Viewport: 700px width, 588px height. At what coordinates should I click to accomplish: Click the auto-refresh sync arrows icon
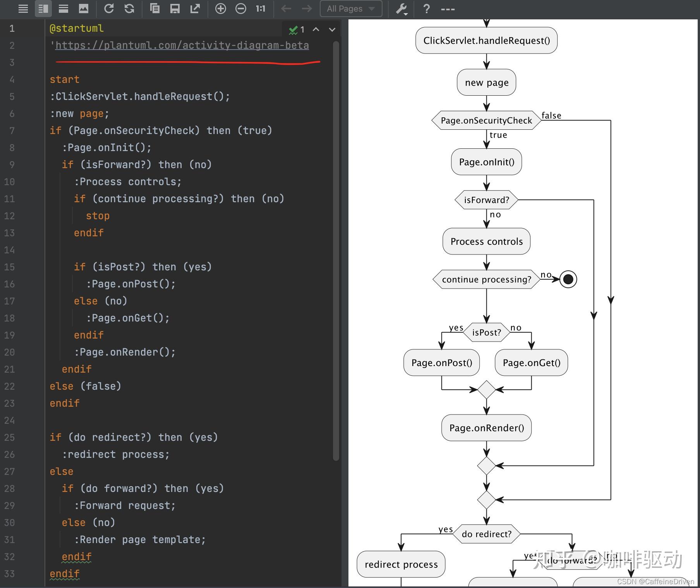(x=129, y=9)
